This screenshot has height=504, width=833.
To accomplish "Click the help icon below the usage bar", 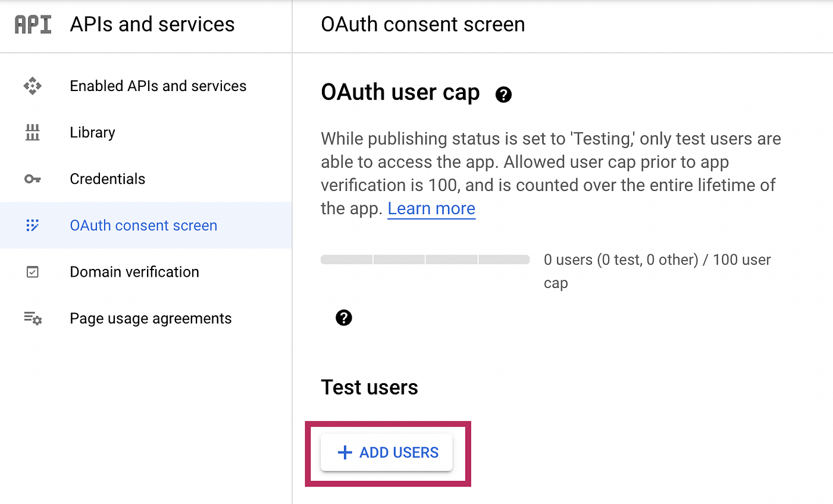I will [344, 318].
